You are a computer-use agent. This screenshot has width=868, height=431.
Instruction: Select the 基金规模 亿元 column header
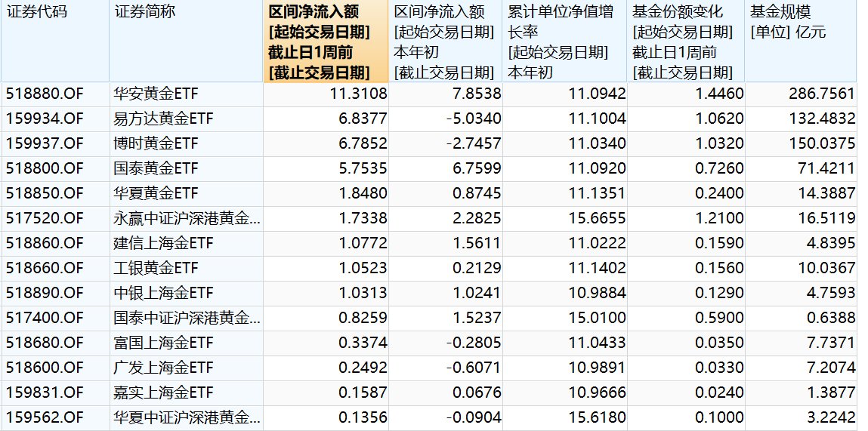[x=801, y=41]
